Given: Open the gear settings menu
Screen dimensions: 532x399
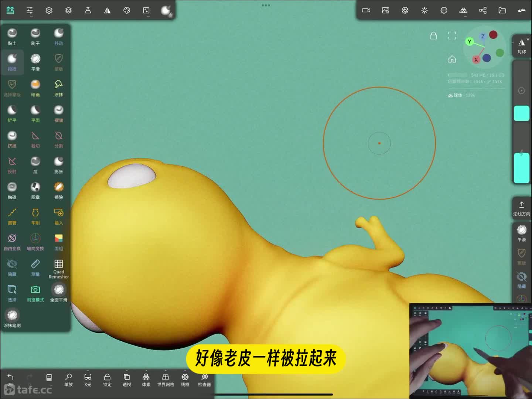Looking at the screenshot, I should [49, 10].
